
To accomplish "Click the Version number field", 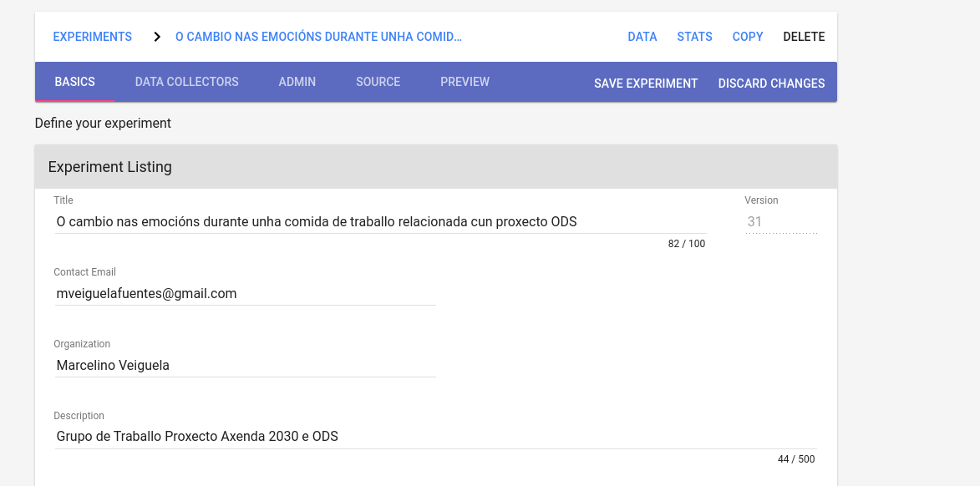I will click(780, 222).
